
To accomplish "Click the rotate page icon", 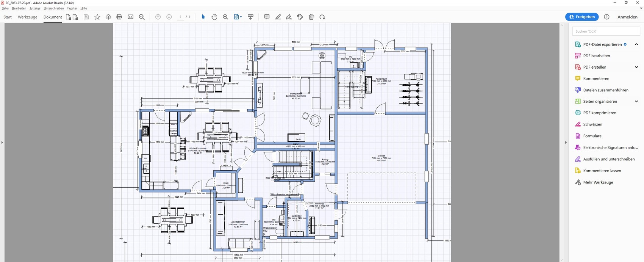I will point(322,17).
